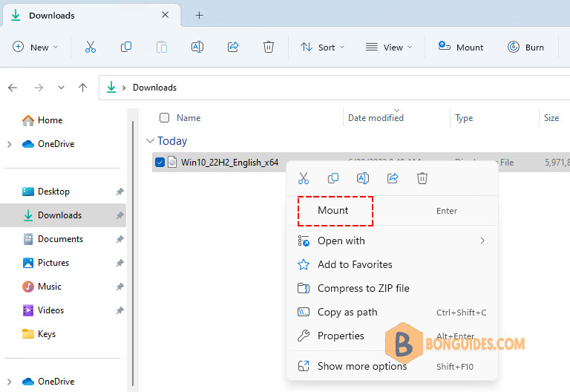This screenshot has width=570, height=392.
Task: Click the Share icon in the context menu
Action: 393,178
